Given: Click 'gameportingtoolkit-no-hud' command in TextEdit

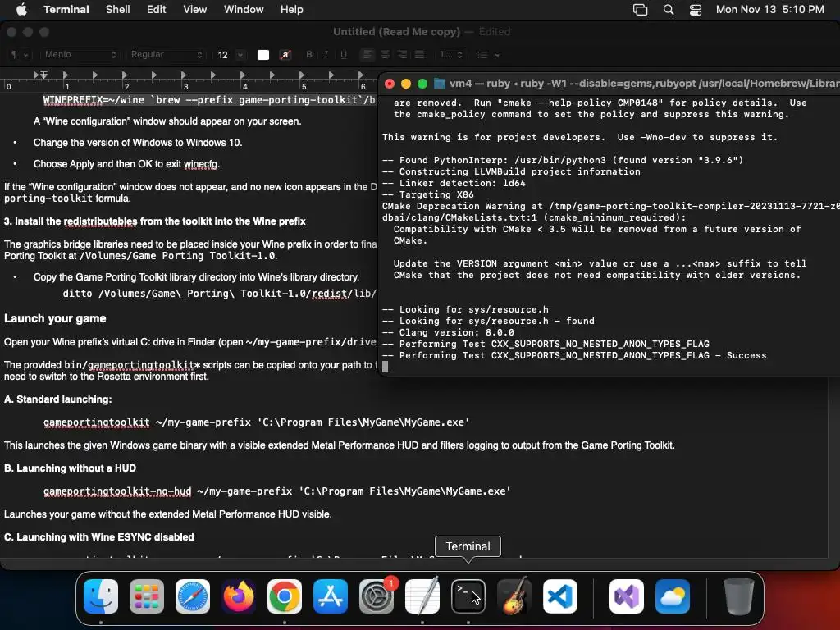Looking at the screenshot, I should tap(117, 491).
